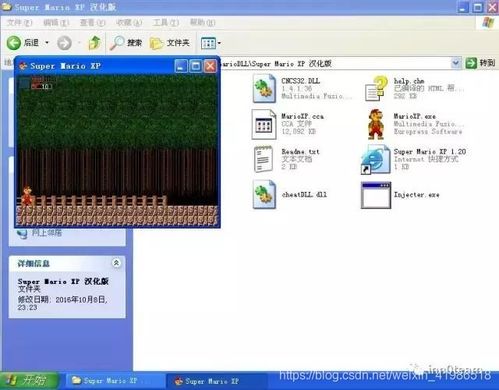Collapse the Details panel in sidebar
Viewport: 499px width, 390px height.
click(x=116, y=263)
